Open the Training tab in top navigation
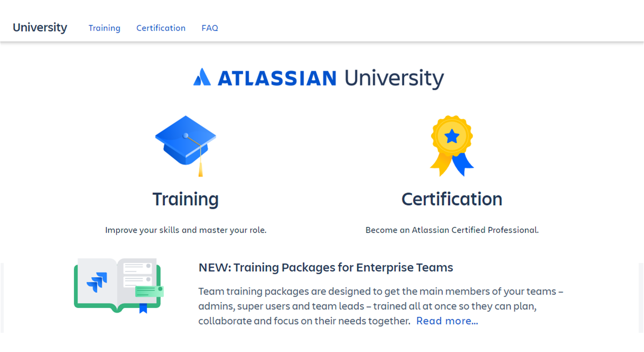Screen dimensions: 644x352 (104, 28)
